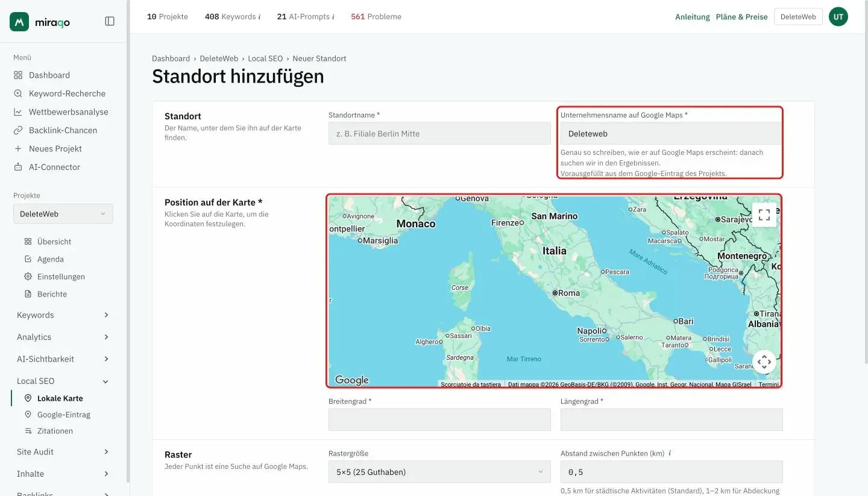
Task: Click the Unternehmensname auf Google Maps field
Action: click(x=671, y=134)
